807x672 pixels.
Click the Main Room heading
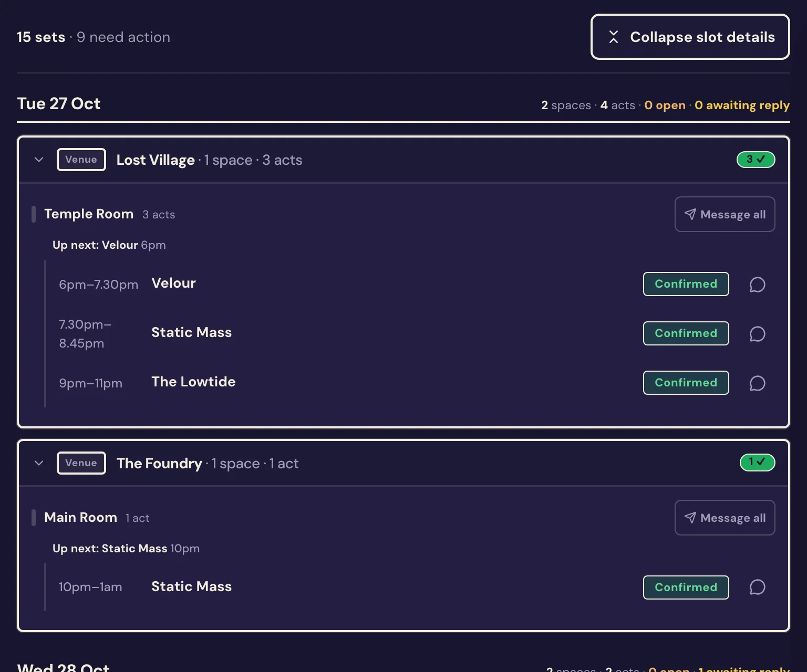coord(80,518)
